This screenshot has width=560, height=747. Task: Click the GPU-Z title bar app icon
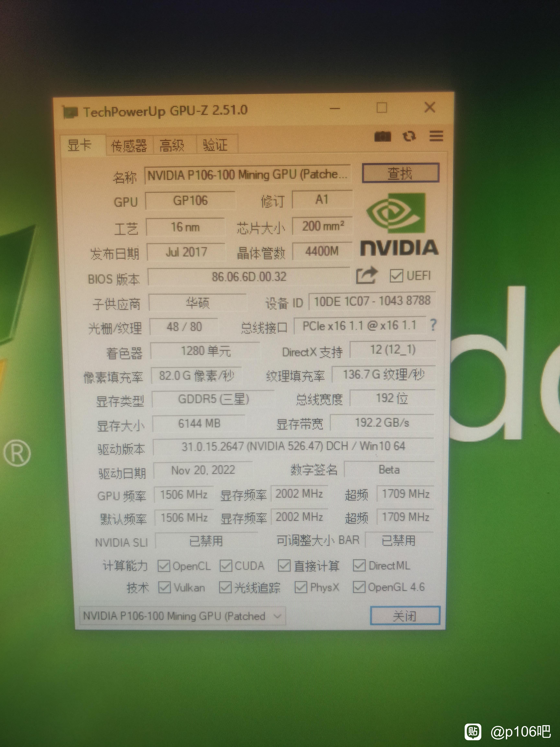(x=70, y=112)
